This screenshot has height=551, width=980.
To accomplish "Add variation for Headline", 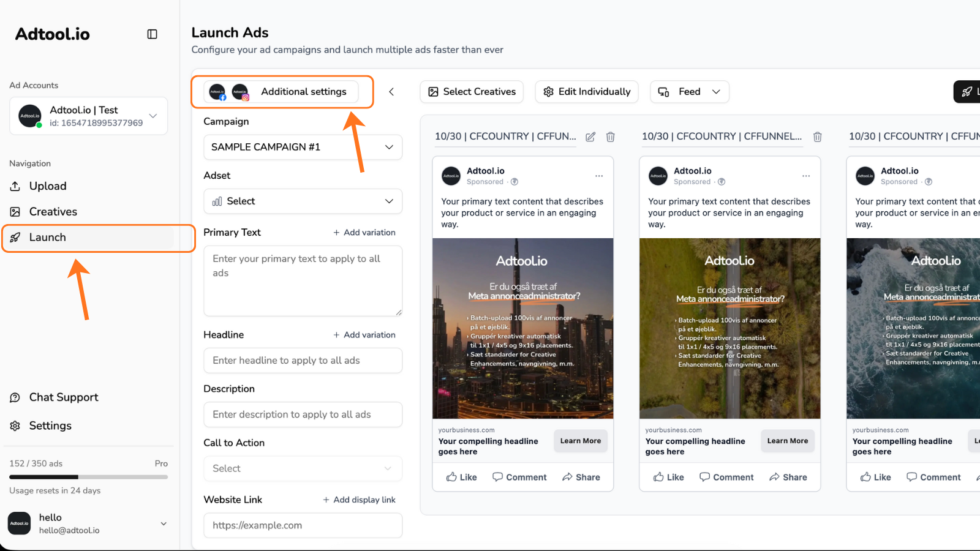I will pyautogui.click(x=364, y=335).
